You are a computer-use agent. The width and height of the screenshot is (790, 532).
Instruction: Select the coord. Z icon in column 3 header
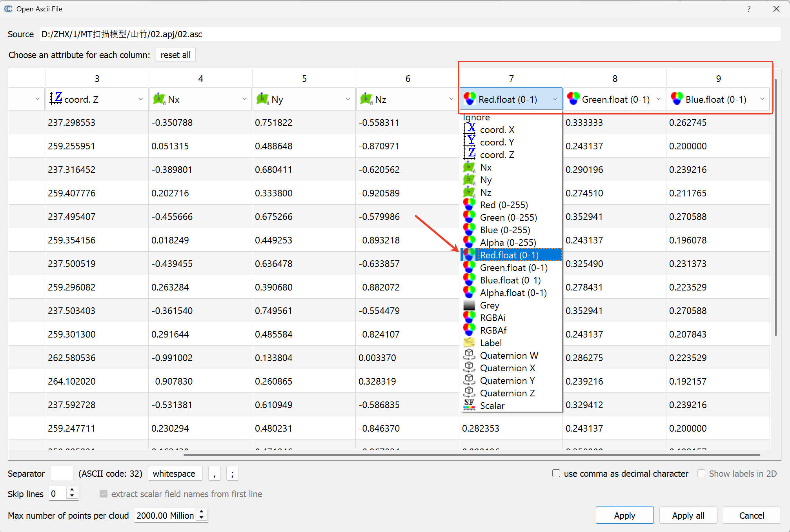tap(56, 99)
